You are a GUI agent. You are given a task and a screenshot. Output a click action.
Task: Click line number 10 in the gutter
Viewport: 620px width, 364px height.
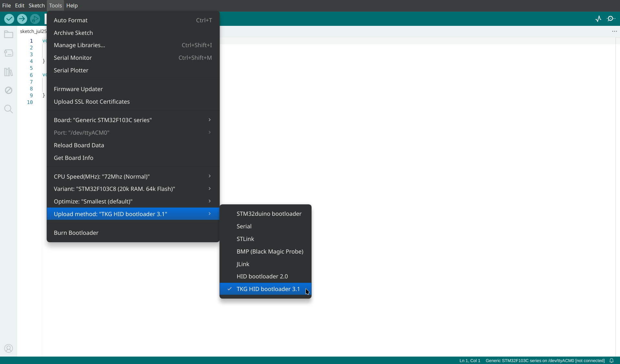(x=30, y=102)
